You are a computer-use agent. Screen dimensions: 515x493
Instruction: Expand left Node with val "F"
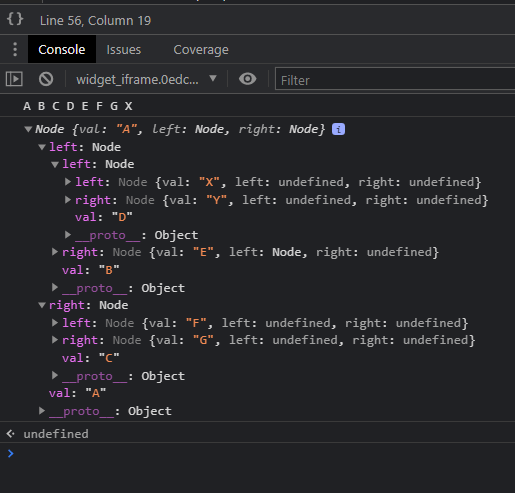pos(55,322)
